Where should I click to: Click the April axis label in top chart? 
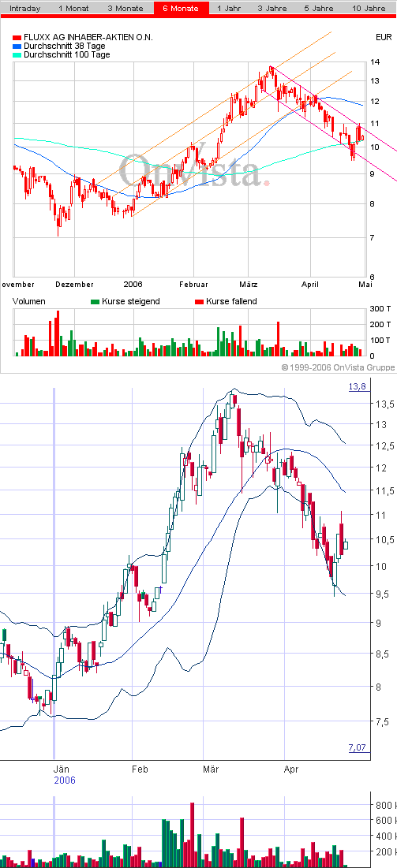[310, 285]
